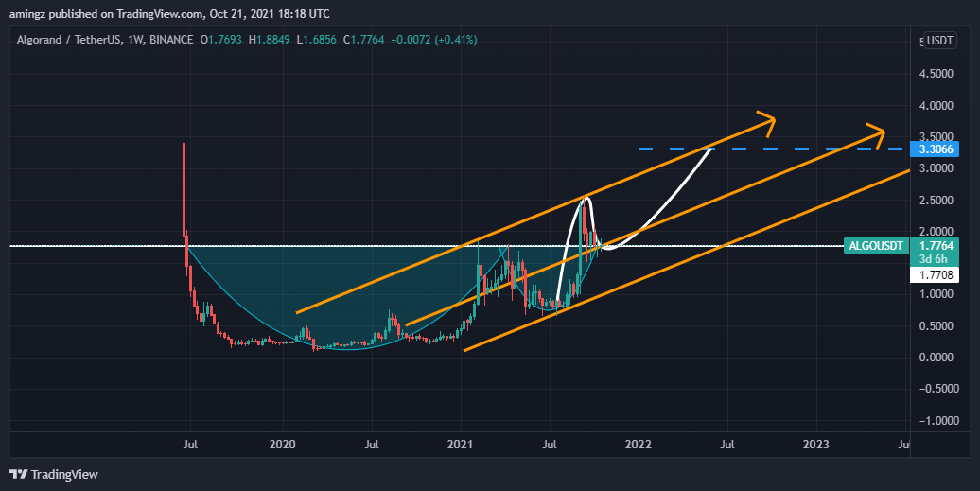Select the ALGOUSDT symbol label tag
This screenshot has width=980, height=491.
875,246
